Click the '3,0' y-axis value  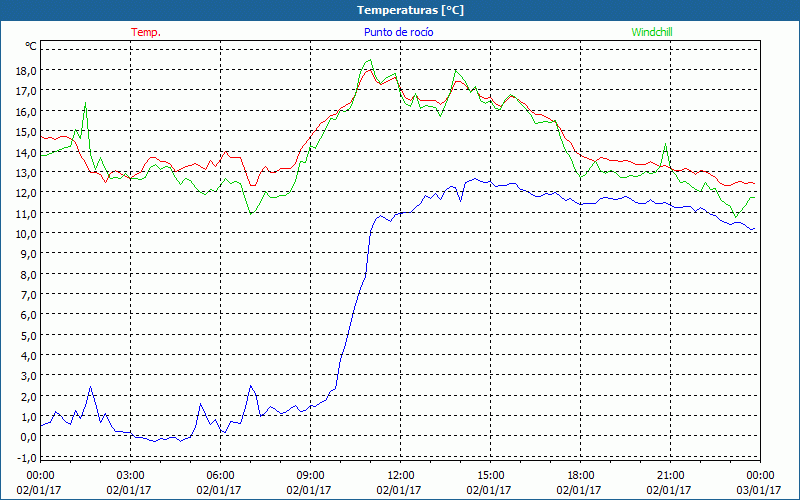(x=29, y=376)
